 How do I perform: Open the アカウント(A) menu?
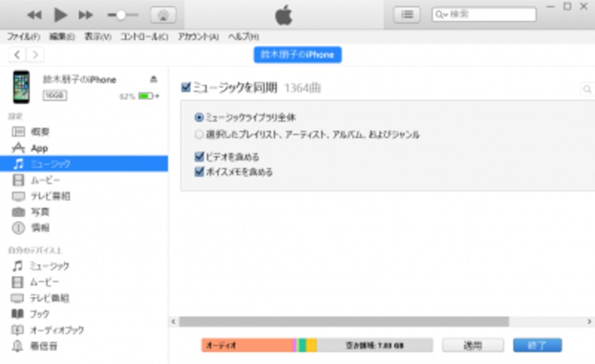coord(199,36)
